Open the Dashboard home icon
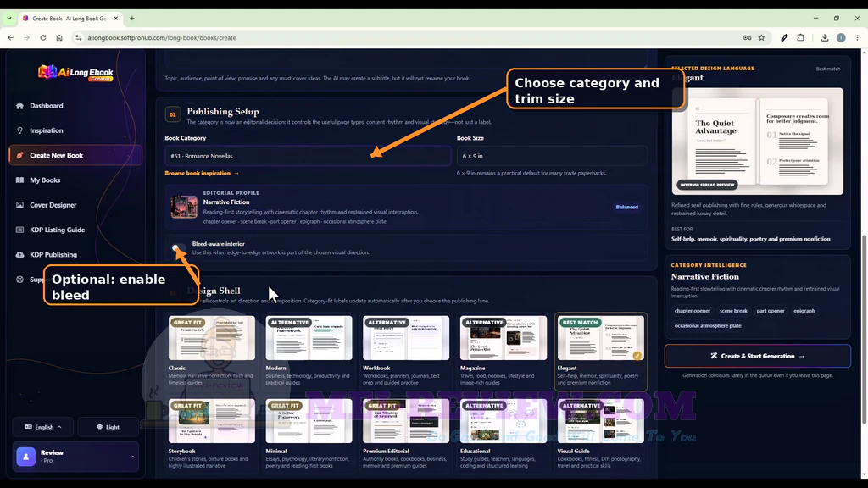 (20, 106)
